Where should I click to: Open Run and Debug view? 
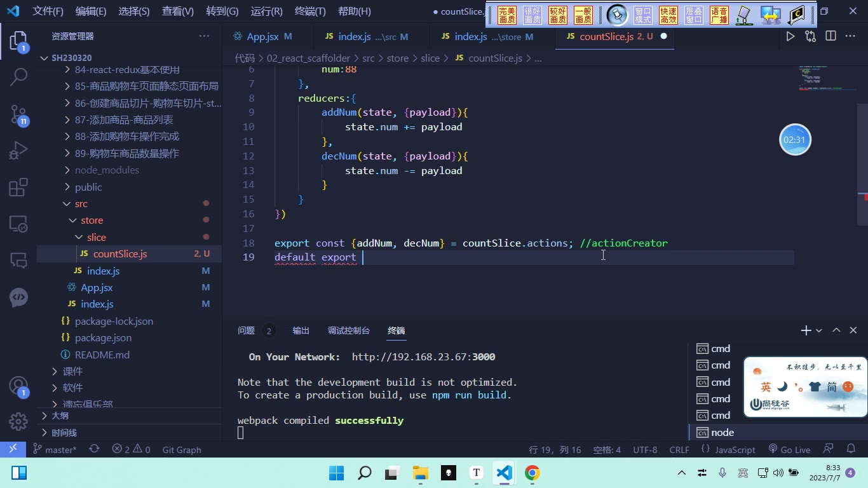[x=18, y=151]
